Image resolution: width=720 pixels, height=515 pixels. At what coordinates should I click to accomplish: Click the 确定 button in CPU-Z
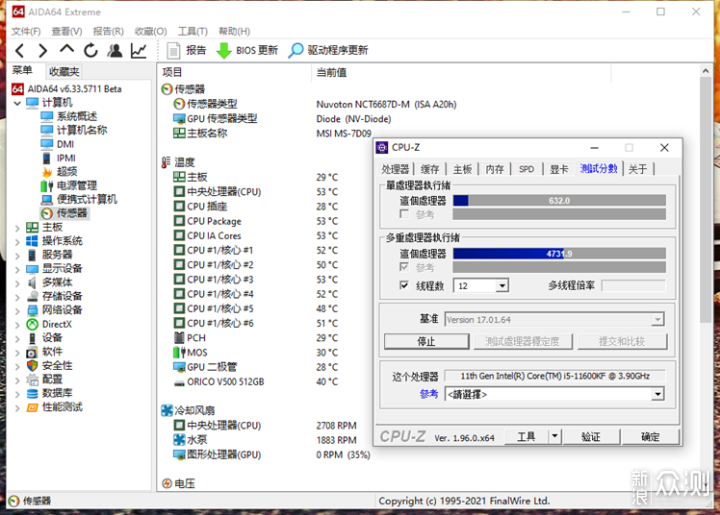click(650, 437)
